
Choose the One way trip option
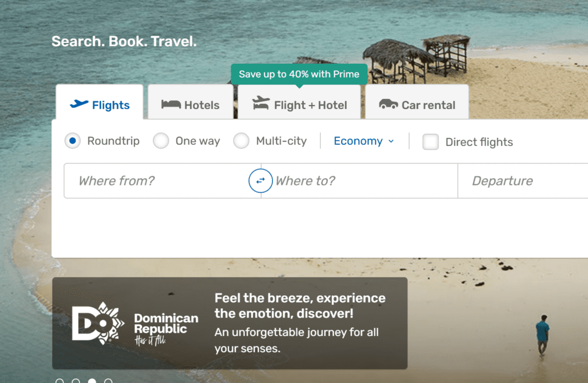[x=161, y=141]
